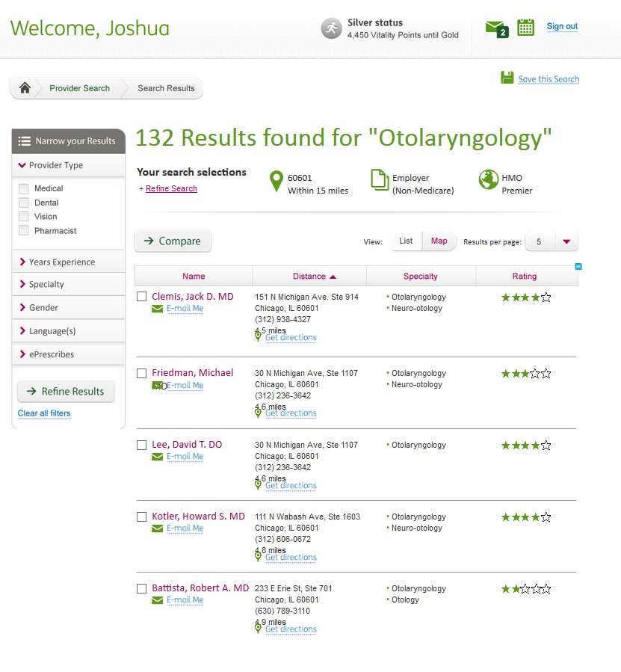Click star rating for Battista, Robert A. MD
Image resolution: width=621 pixels, height=672 pixels.
tap(526, 589)
